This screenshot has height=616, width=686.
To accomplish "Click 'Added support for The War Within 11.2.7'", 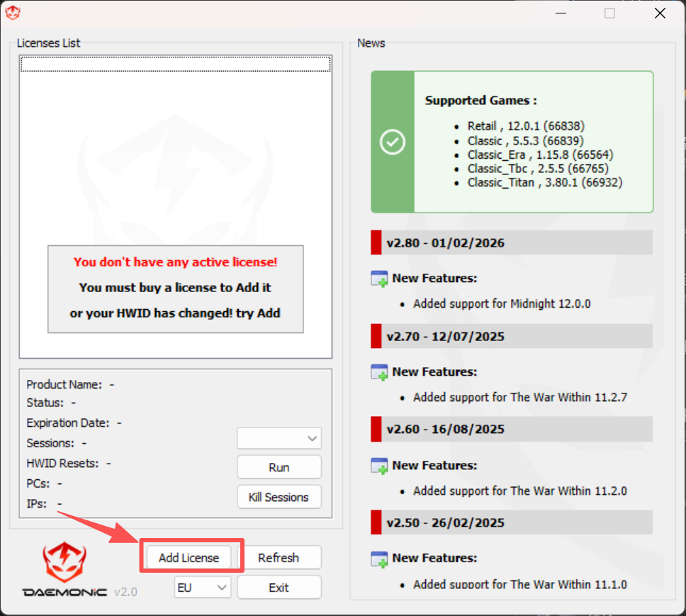I will [x=520, y=397].
